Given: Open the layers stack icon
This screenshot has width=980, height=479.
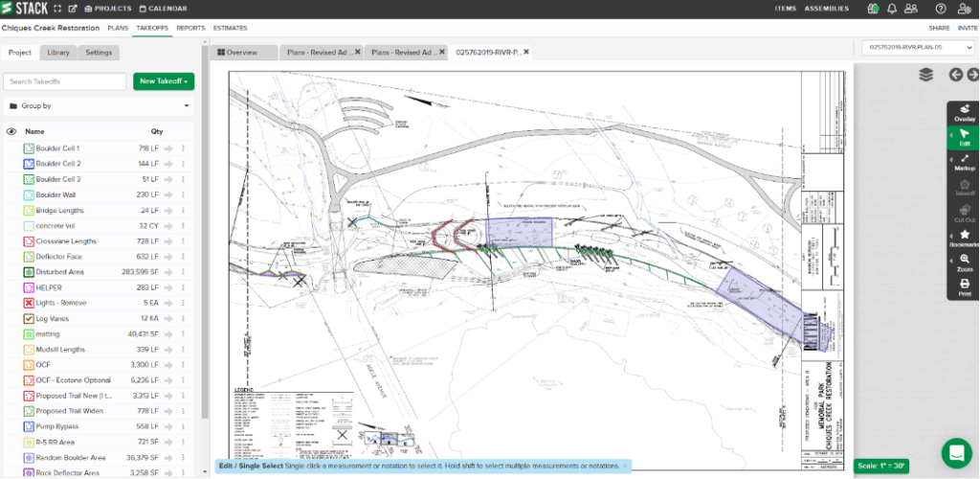Looking at the screenshot, I should [x=926, y=75].
